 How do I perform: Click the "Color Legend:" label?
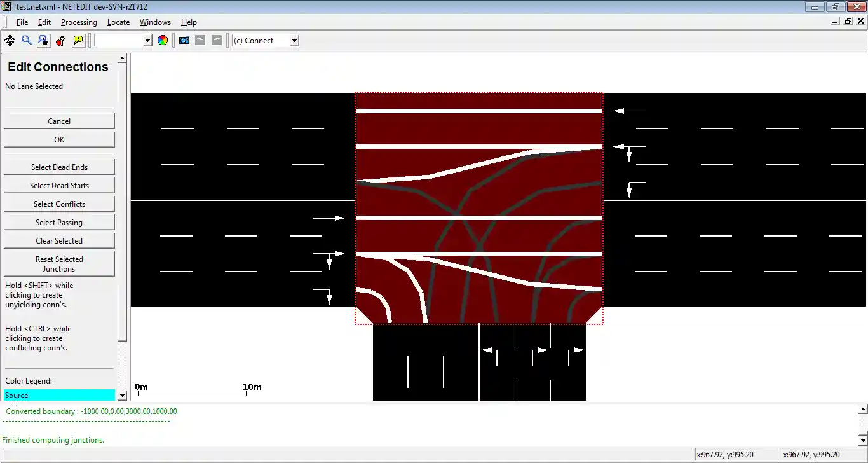tap(29, 381)
